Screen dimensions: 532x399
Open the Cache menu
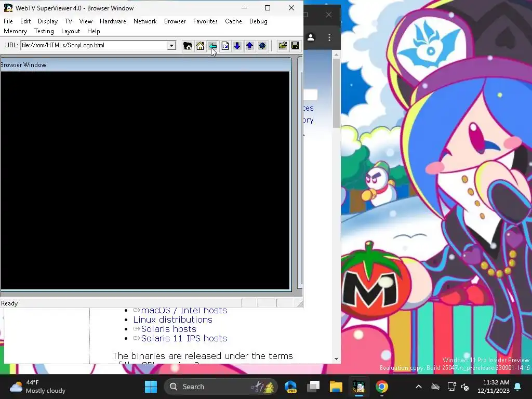[233, 21]
